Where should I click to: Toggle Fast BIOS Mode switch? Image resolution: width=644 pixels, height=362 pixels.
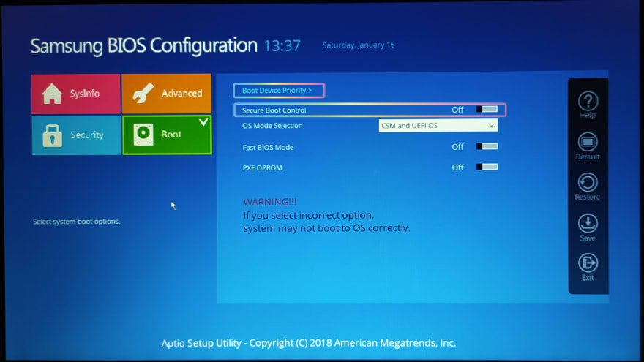click(487, 146)
